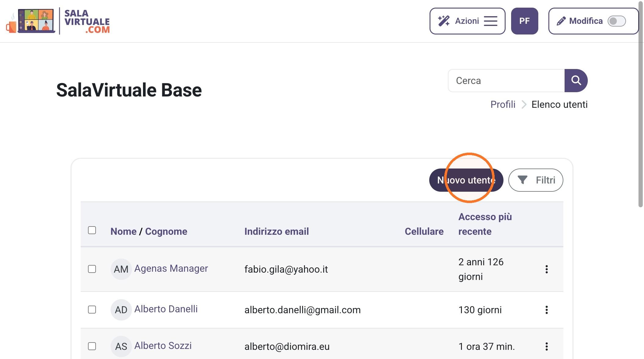Screen dimensions: 644x359
Task: Click the SalaVirtuale.com logo
Action: [58, 21]
